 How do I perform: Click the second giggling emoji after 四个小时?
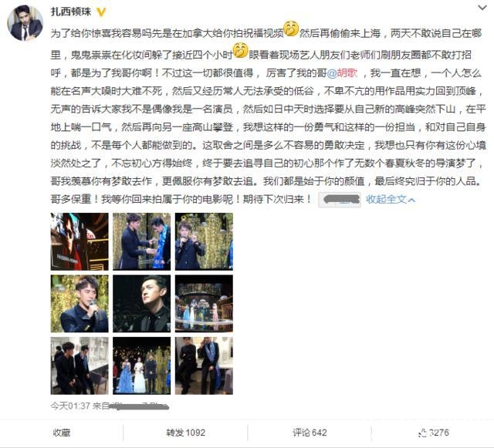tap(240, 50)
